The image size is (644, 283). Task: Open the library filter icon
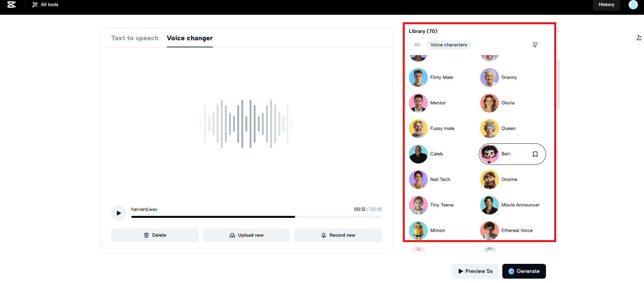coord(535,45)
